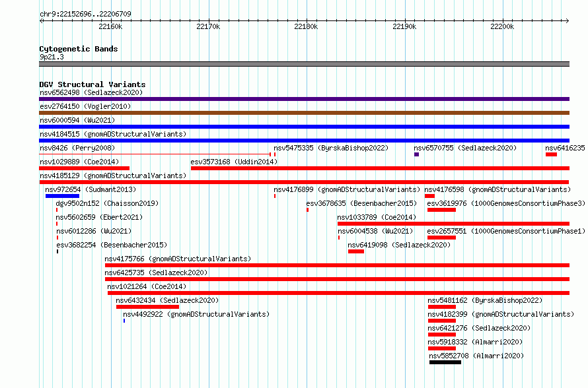Click the red bar under nsv6419098
This screenshot has height=388, width=588.
356,251
